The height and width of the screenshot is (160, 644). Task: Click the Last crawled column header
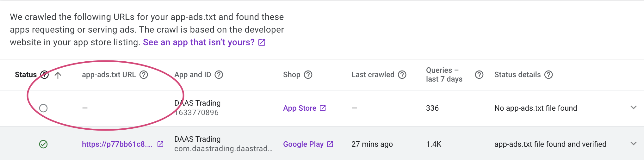click(x=373, y=75)
